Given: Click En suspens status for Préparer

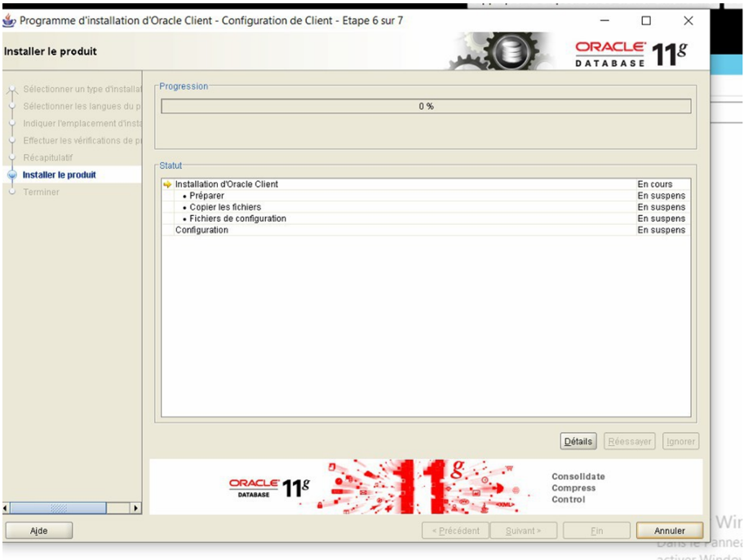Looking at the screenshot, I should click(662, 196).
